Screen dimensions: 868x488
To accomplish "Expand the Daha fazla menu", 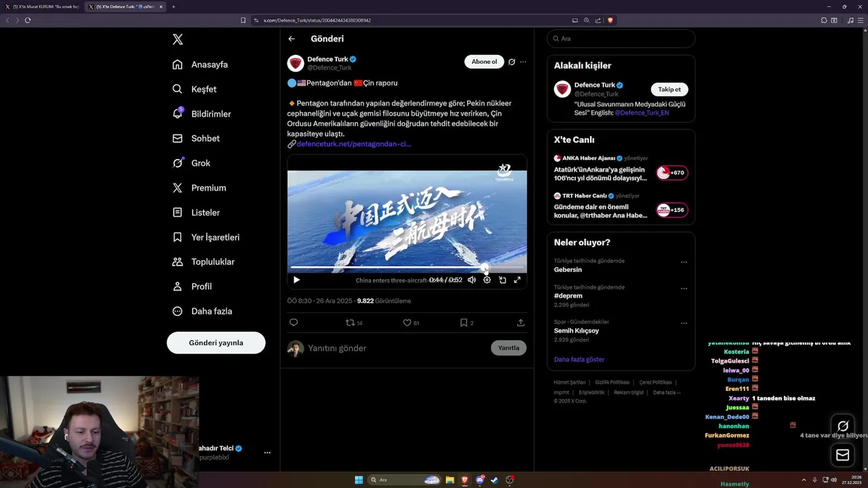I will [203, 311].
